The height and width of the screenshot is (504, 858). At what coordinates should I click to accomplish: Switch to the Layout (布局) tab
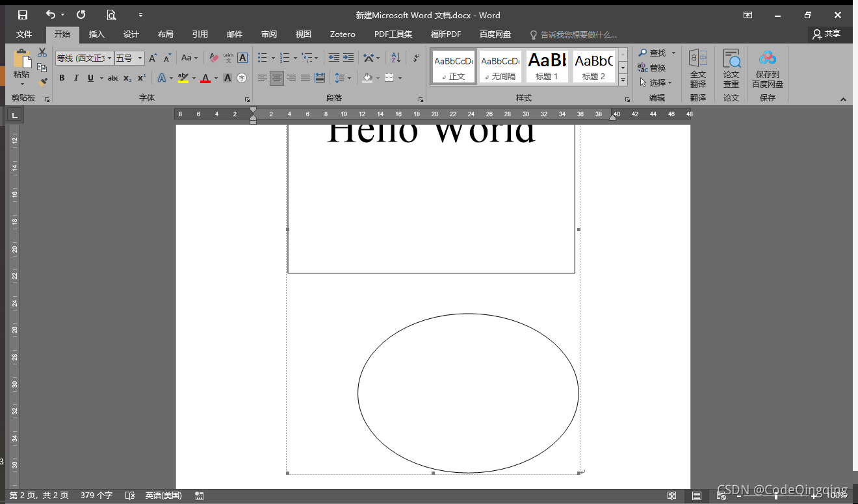click(x=166, y=34)
